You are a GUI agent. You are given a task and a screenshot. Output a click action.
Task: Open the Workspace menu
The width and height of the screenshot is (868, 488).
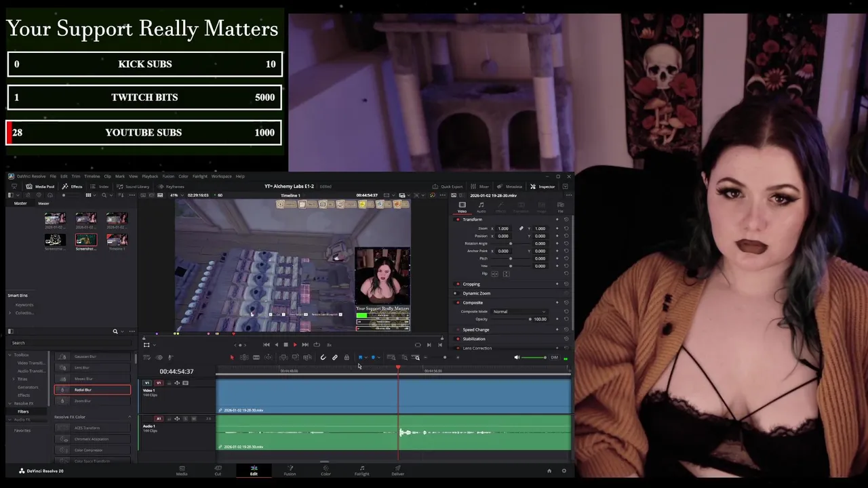(222, 176)
